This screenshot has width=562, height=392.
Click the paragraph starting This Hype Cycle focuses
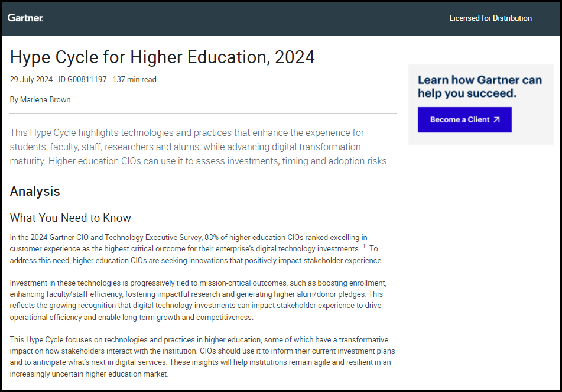[203, 357]
